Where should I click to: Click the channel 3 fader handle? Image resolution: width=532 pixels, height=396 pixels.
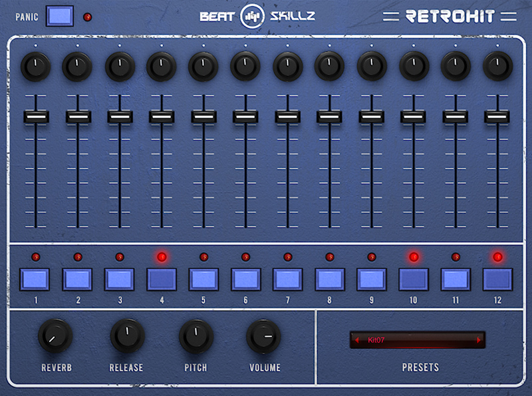[120, 116]
